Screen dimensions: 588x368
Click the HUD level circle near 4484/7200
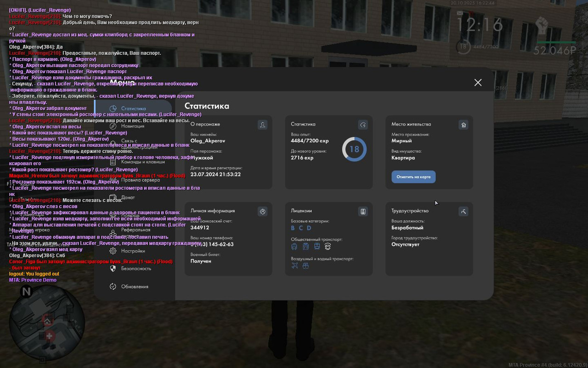(463, 46)
